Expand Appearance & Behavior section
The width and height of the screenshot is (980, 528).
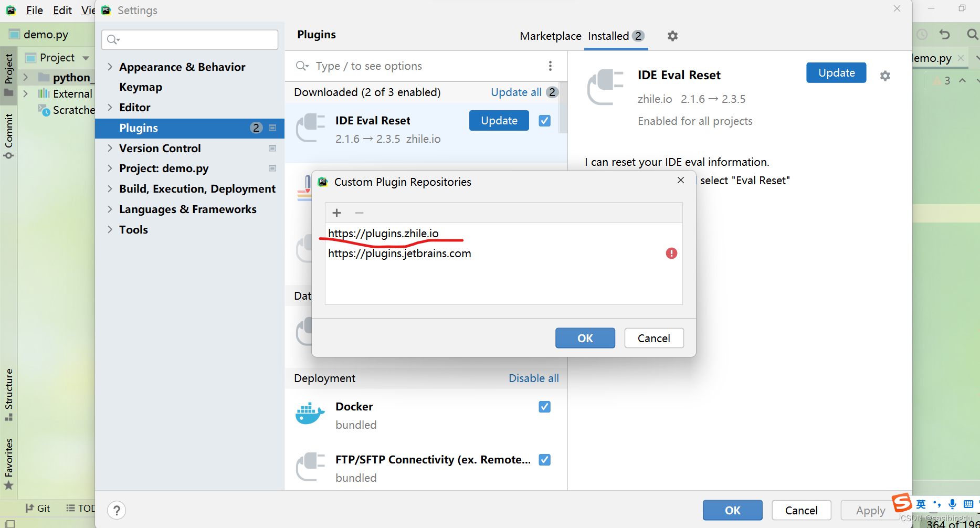(x=110, y=67)
